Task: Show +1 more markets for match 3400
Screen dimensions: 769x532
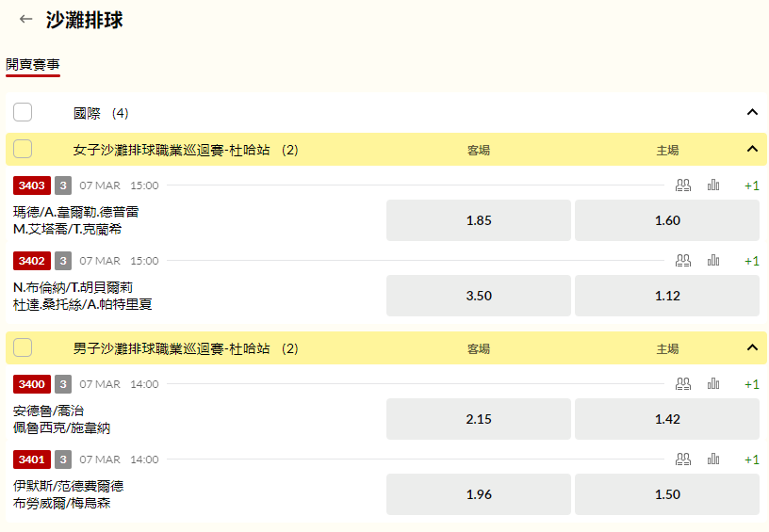Action: click(x=752, y=384)
